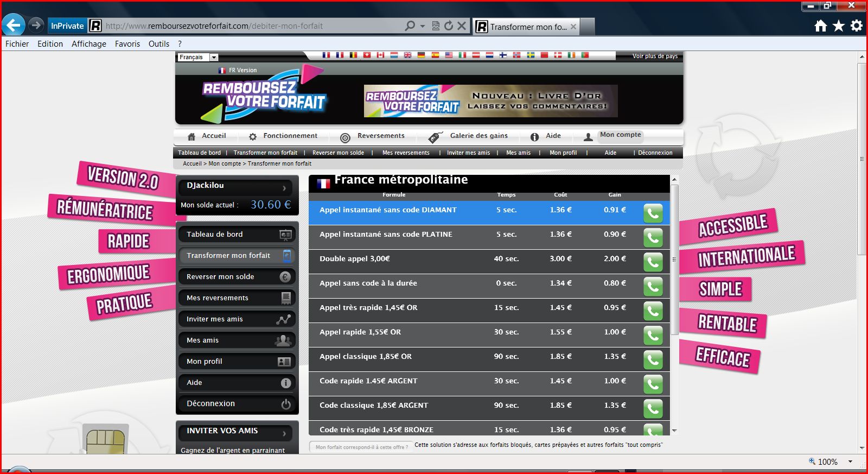Open Mon compte navigation tab
This screenshot has height=474, width=868.
(620, 135)
